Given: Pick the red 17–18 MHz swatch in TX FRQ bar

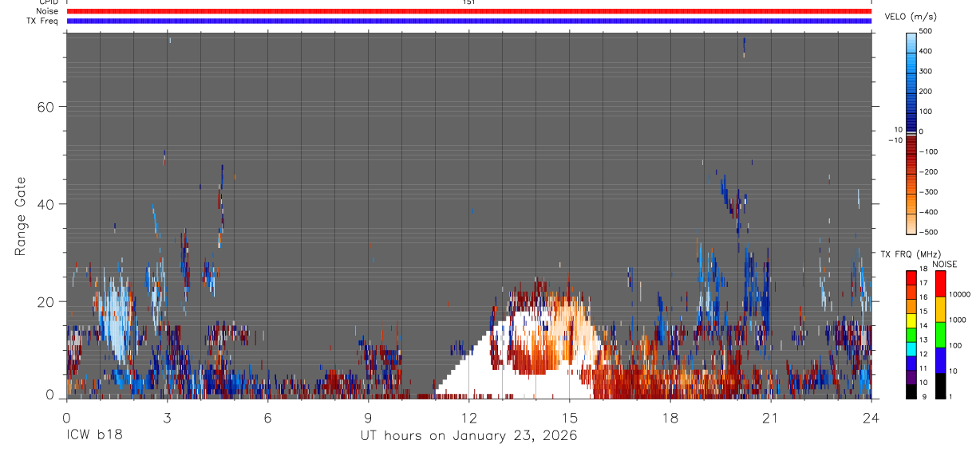Looking at the screenshot, I should coord(911,278).
